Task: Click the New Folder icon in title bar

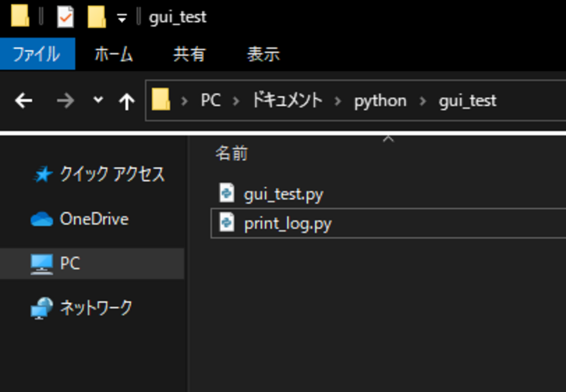Action: click(x=96, y=18)
